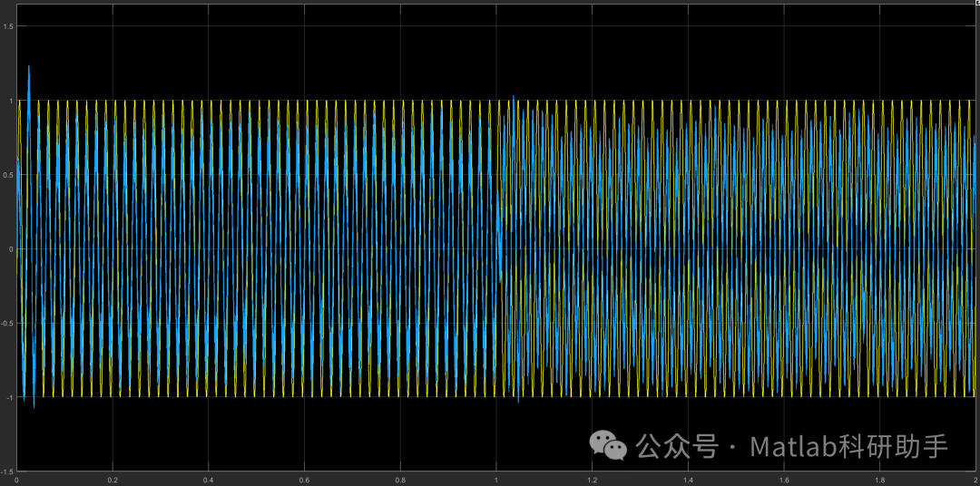Click the 1.6 tick label on the time axis
The height and width of the screenshot is (486, 980).
point(784,481)
